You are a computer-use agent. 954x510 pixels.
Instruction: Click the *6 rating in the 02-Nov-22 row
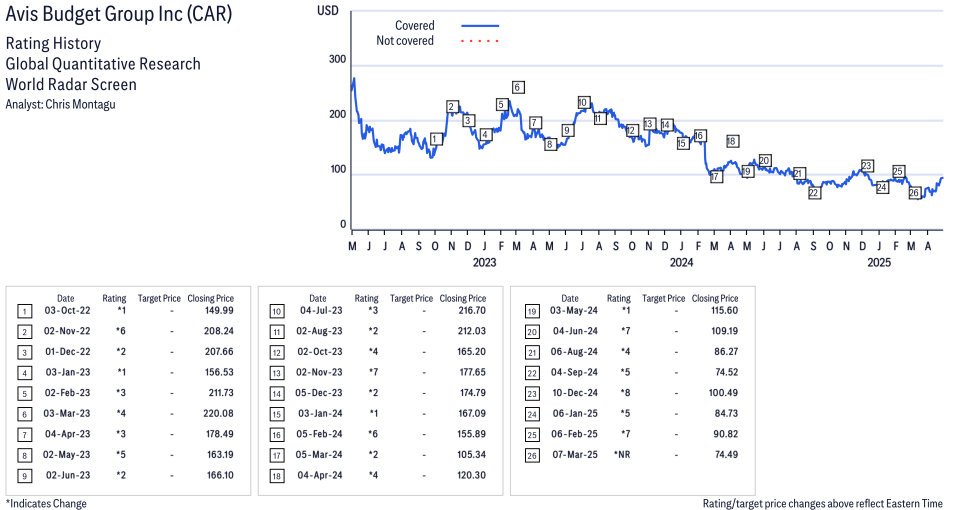[121, 331]
